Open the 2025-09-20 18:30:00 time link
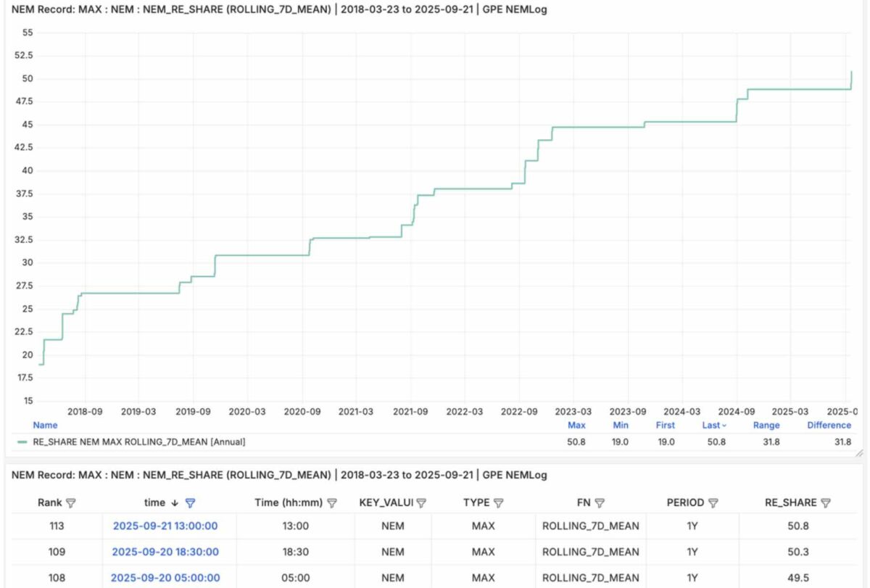 [165, 552]
